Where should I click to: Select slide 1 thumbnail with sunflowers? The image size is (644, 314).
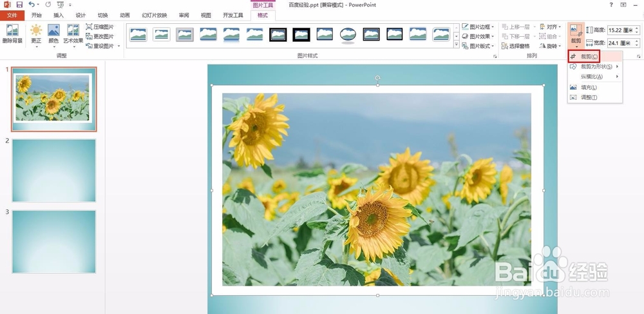pos(54,99)
